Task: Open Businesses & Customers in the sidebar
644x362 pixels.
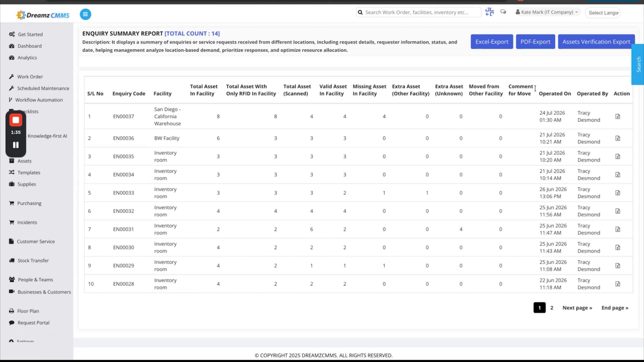Action: (x=44, y=292)
